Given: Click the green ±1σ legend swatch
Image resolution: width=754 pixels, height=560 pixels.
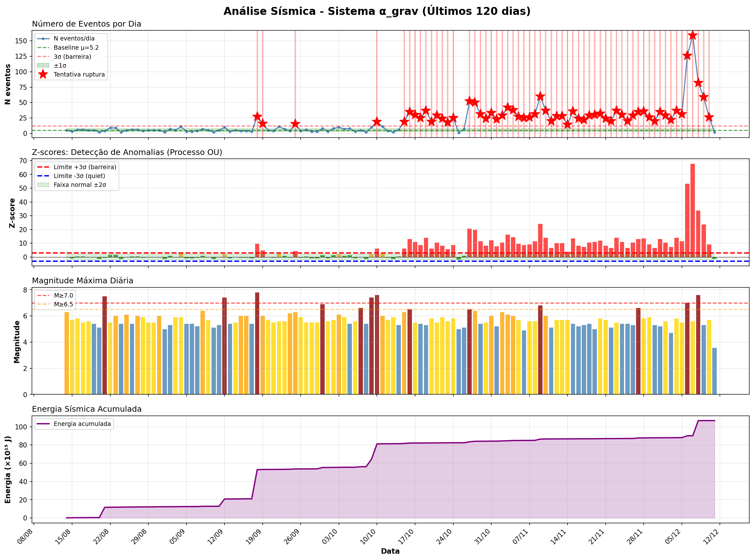Looking at the screenshot, I should click(43, 65).
